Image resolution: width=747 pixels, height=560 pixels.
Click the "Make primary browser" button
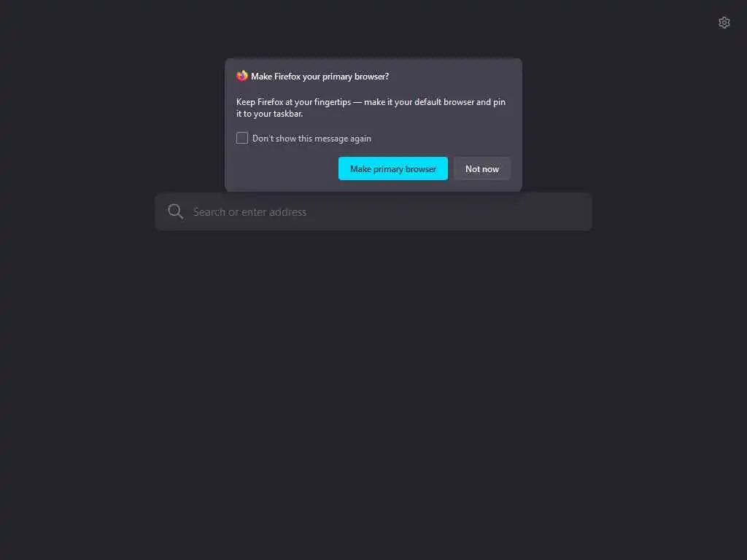pos(393,168)
